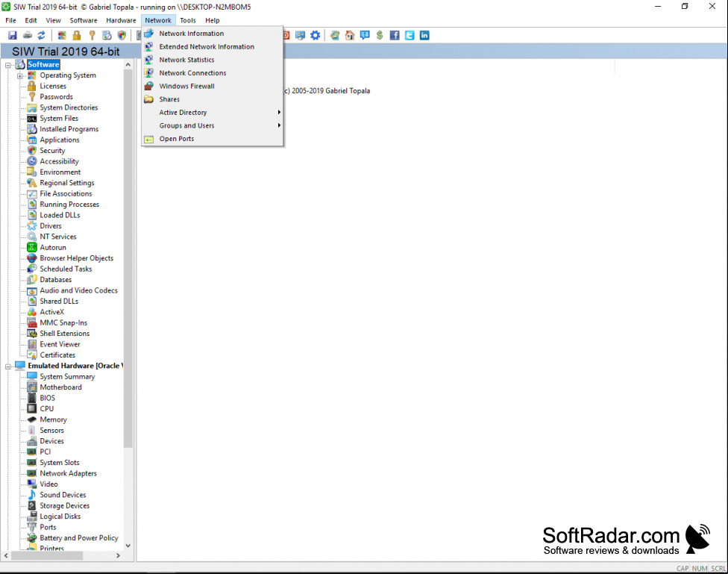The image size is (728, 574).
Task: Open the Tools menu
Action: click(188, 20)
